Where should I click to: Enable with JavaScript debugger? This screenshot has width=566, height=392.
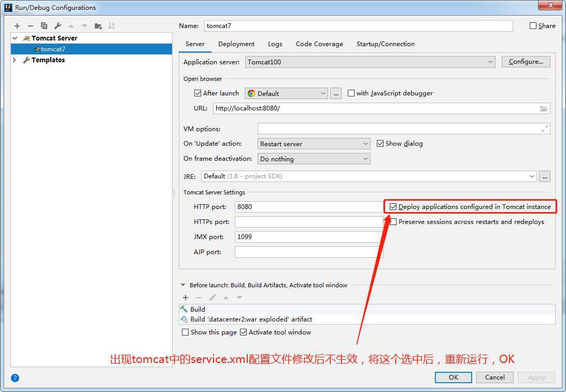(x=351, y=93)
